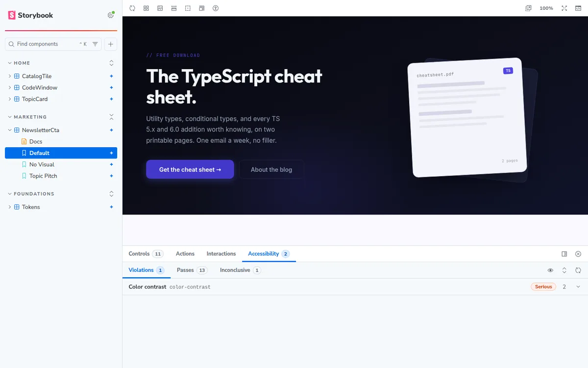Expand the Color contrast violation chevron
Screen dimensions: 588x368
tap(578, 287)
